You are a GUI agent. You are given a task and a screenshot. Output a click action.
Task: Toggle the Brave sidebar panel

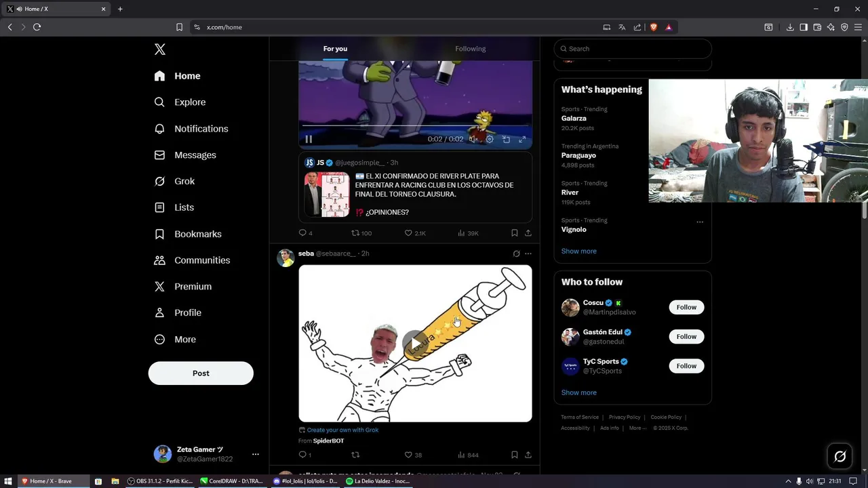click(x=804, y=27)
